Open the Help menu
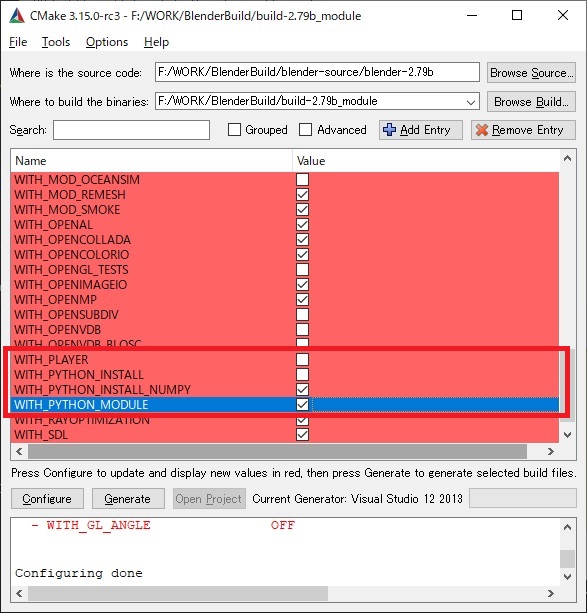Image resolution: width=587 pixels, height=613 pixels. pyautogui.click(x=156, y=42)
